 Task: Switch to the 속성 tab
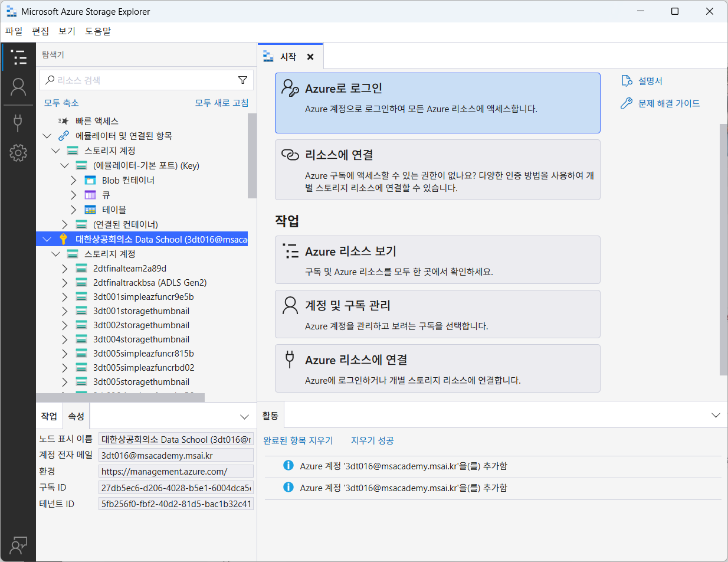tap(76, 416)
